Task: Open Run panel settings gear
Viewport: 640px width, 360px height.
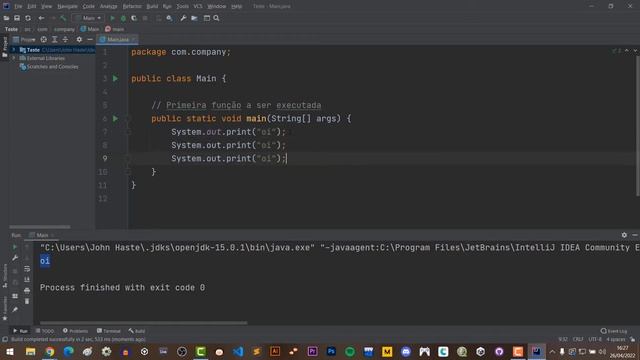Action: click(x=624, y=235)
